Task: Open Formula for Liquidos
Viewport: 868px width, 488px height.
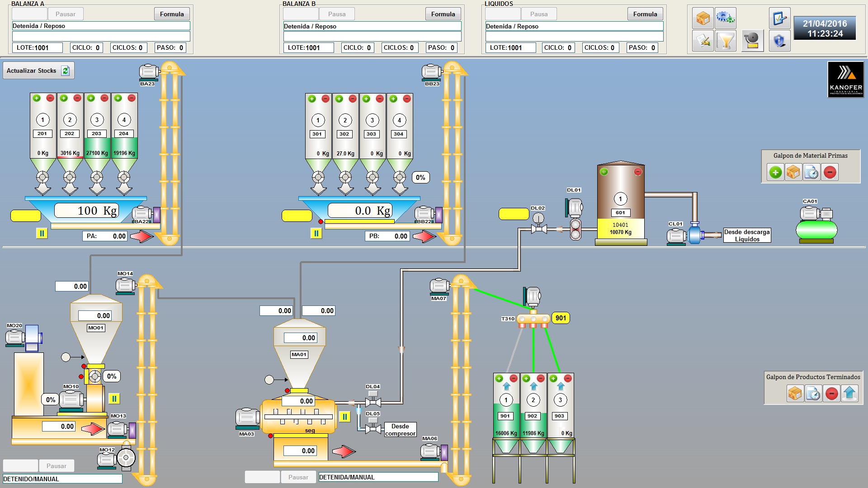Action: click(x=645, y=14)
